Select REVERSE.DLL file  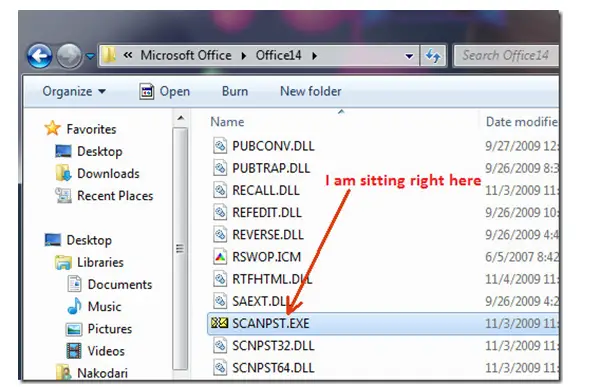pos(268,234)
